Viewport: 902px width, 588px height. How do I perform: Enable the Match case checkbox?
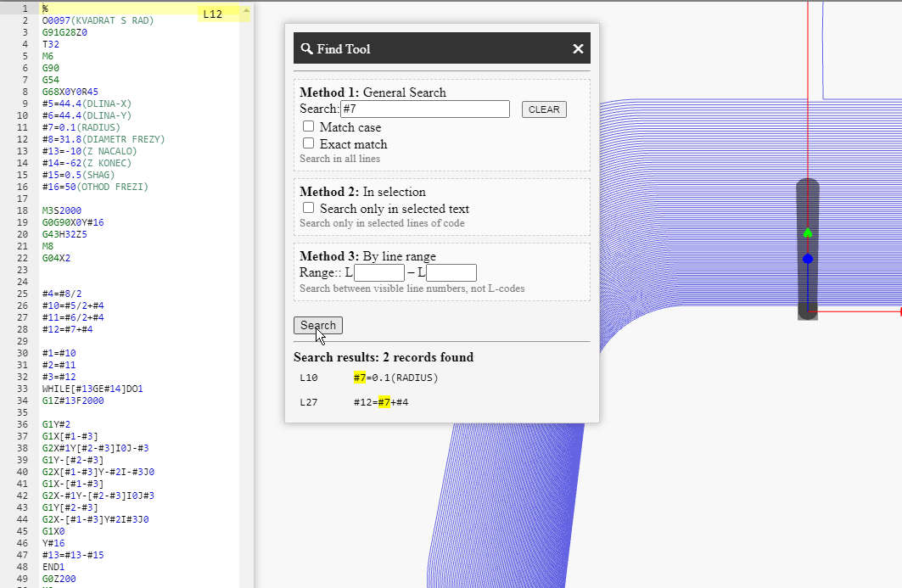pos(308,126)
